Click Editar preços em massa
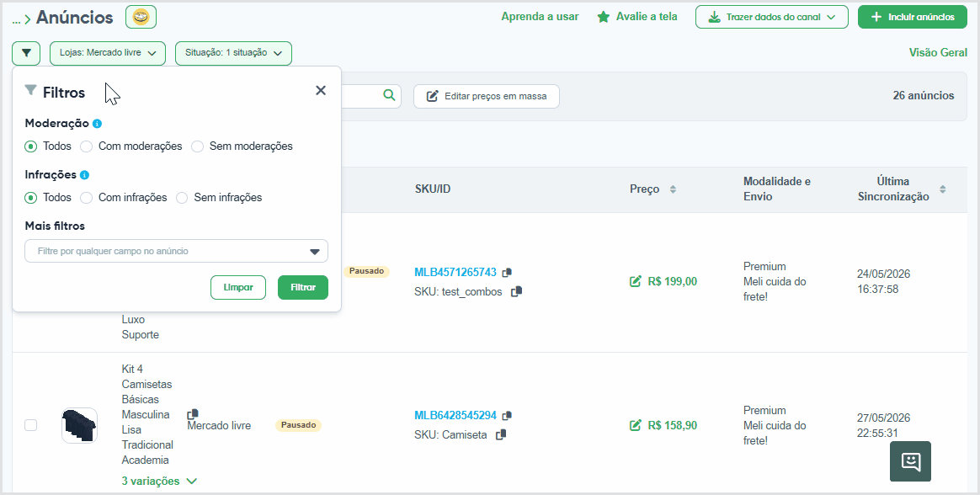This screenshot has height=495, width=980. point(487,96)
